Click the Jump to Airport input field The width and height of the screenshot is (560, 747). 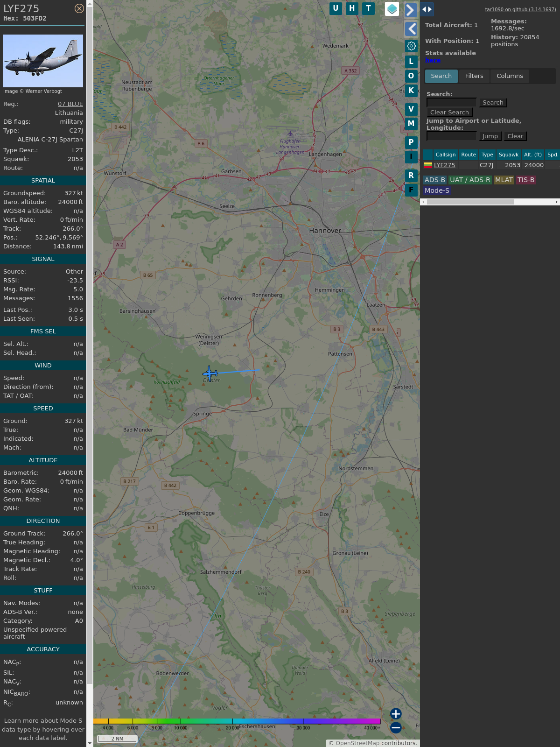pos(451,136)
